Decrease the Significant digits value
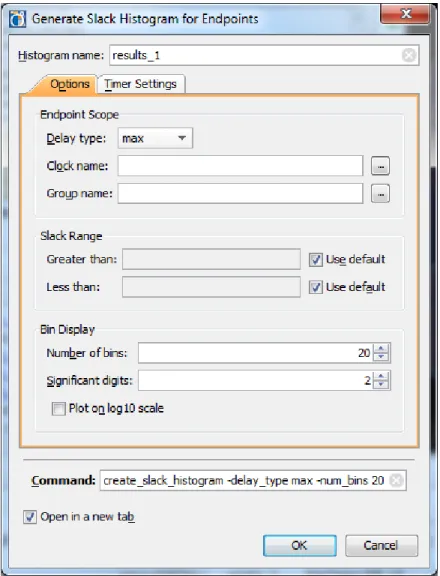 coord(381,385)
